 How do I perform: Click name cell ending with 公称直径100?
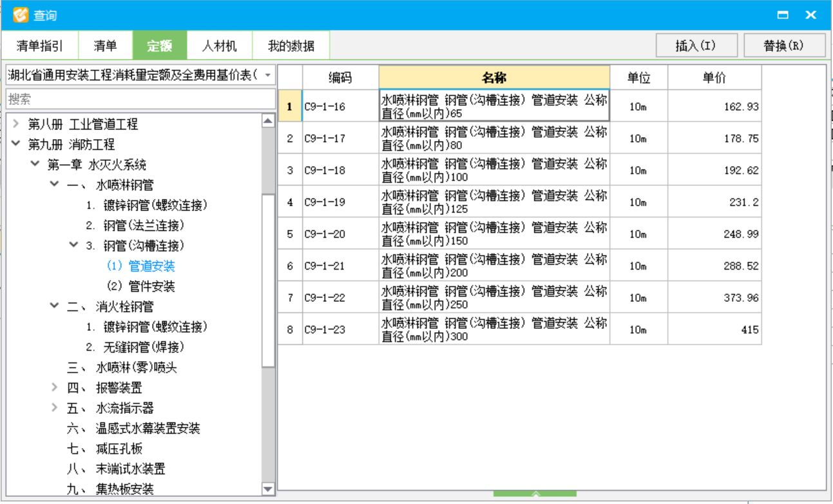tap(494, 170)
